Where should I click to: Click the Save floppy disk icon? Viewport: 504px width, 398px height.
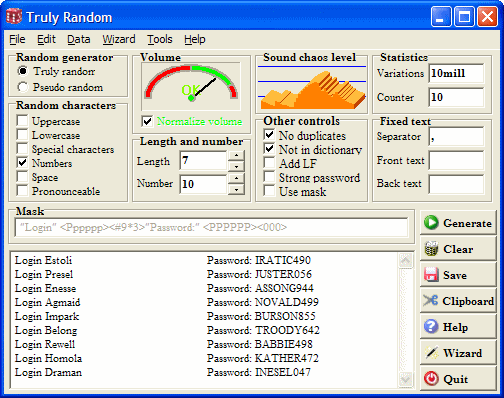[x=431, y=275]
